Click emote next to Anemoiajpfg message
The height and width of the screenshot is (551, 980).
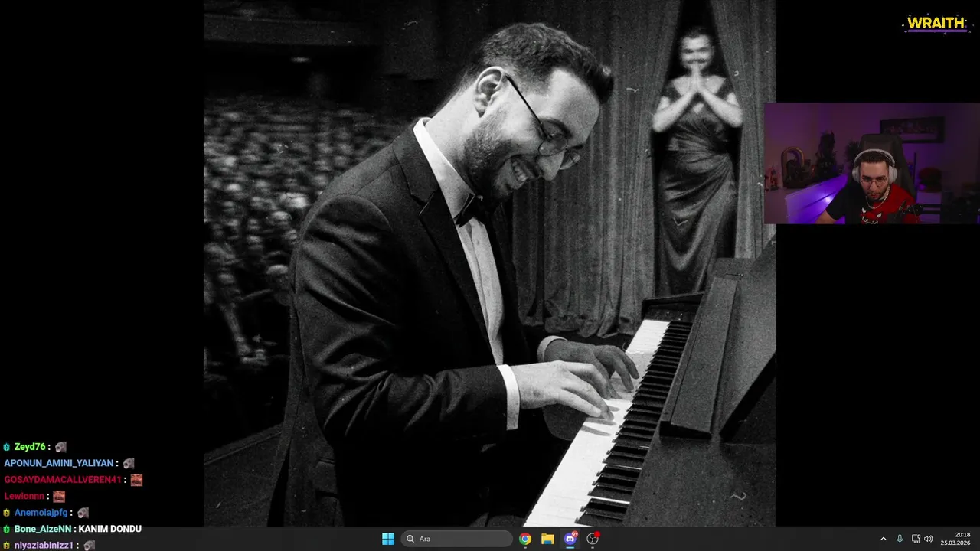83,513
